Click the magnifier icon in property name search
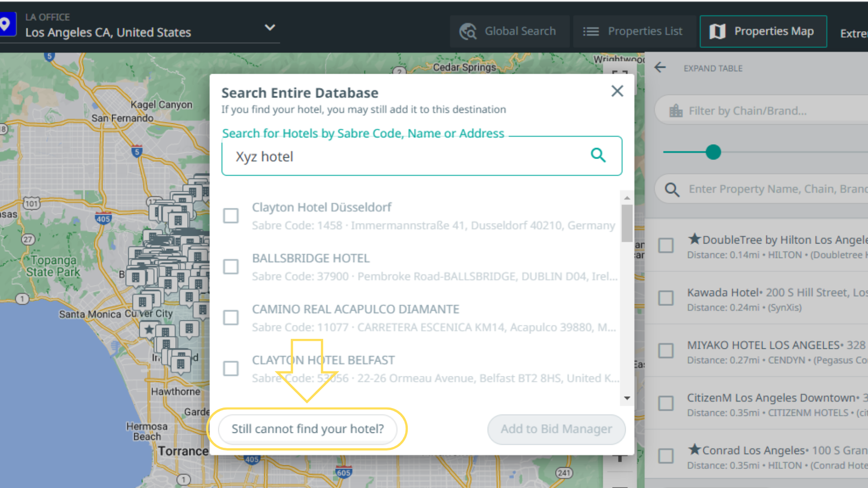868x488 pixels. click(x=672, y=189)
